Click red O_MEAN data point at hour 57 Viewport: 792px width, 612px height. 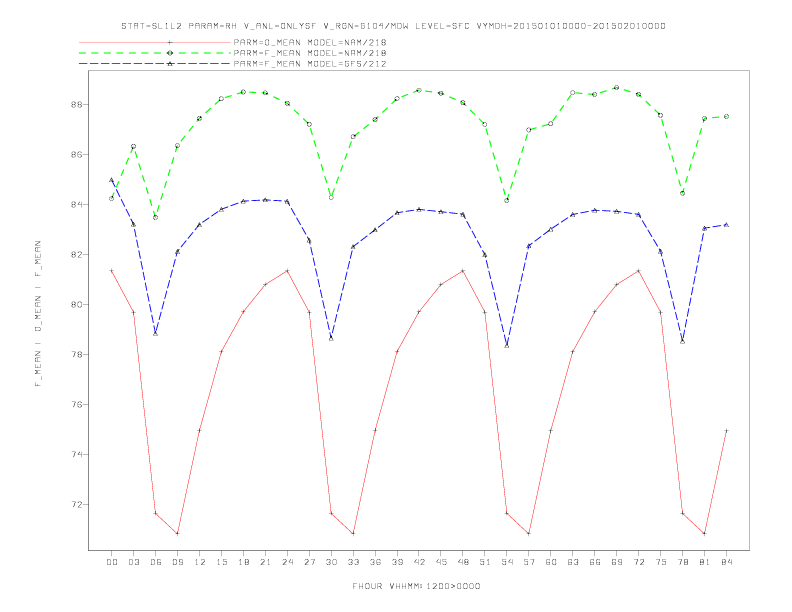click(x=529, y=533)
